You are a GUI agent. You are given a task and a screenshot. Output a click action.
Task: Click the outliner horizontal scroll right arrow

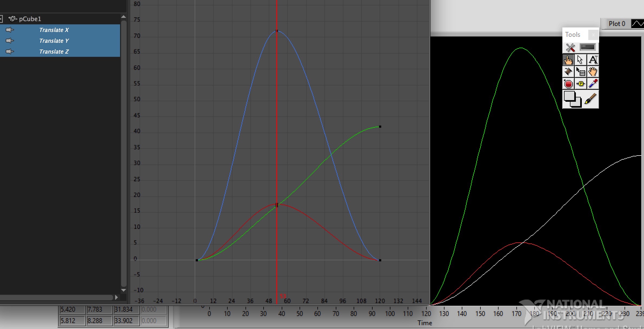pos(117,297)
